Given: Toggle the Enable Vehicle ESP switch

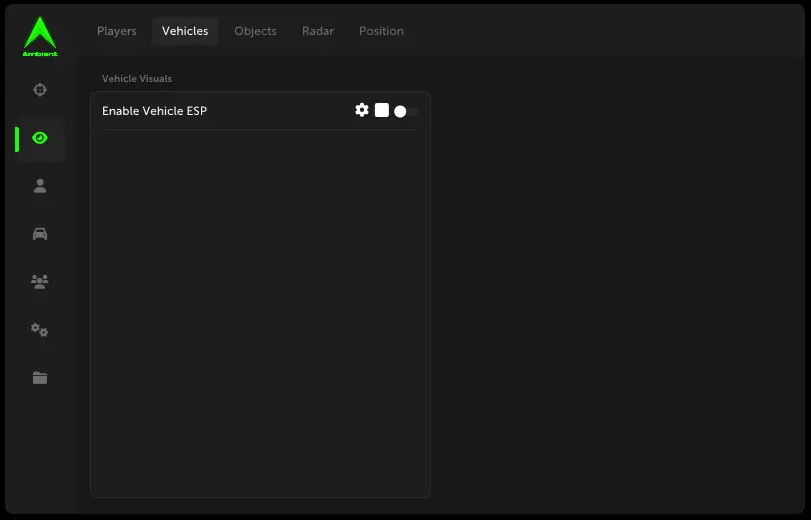Looking at the screenshot, I should click(405, 111).
